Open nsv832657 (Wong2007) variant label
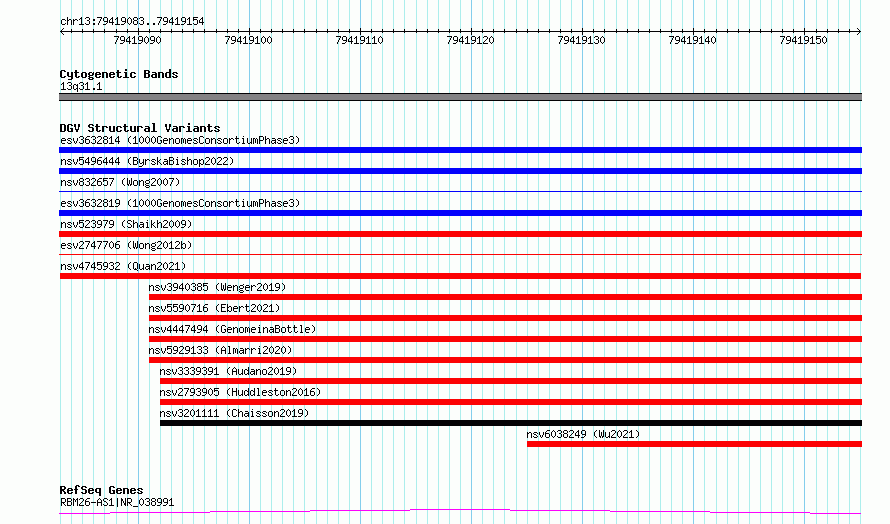 [120, 182]
